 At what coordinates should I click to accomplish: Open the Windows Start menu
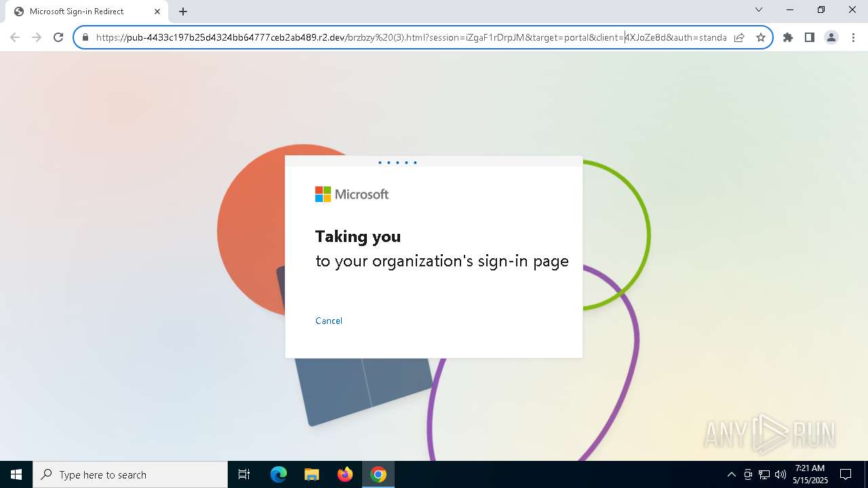point(16,474)
